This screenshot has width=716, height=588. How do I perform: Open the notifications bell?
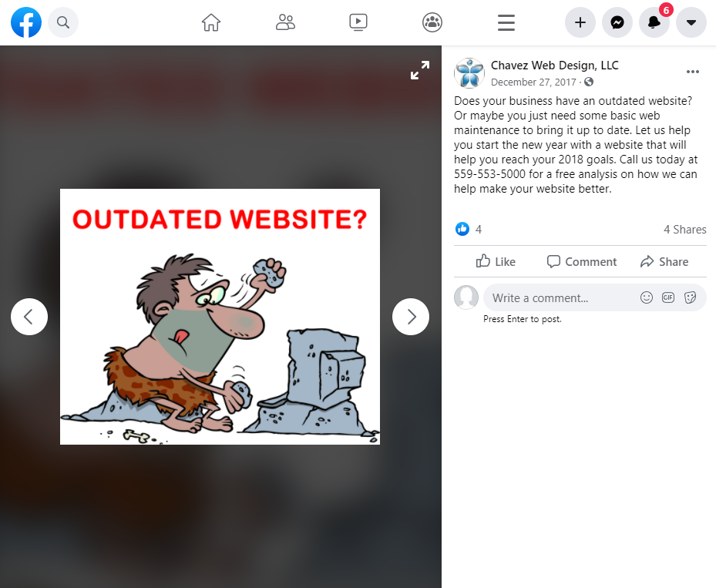point(654,22)
